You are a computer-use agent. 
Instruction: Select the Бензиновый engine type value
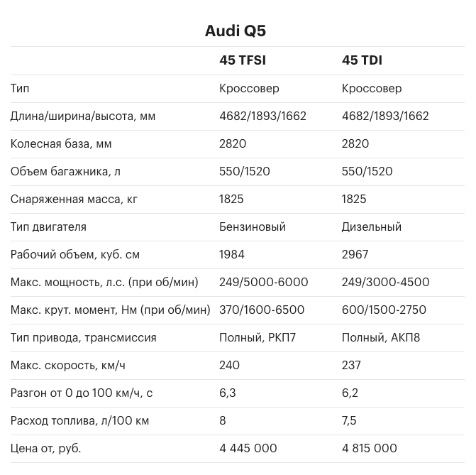coord(253,226)
